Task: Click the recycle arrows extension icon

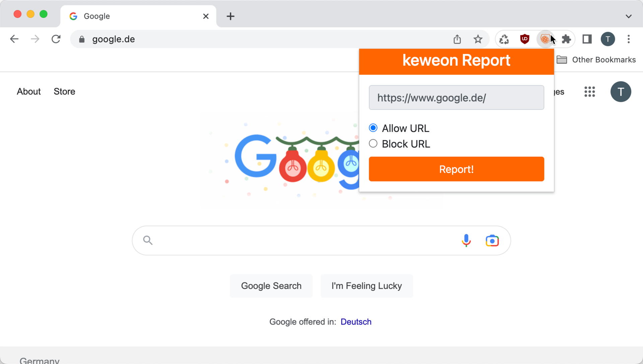Action: 504,39
